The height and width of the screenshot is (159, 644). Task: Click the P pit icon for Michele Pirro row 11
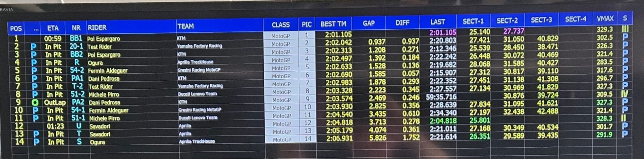(36, 118)
